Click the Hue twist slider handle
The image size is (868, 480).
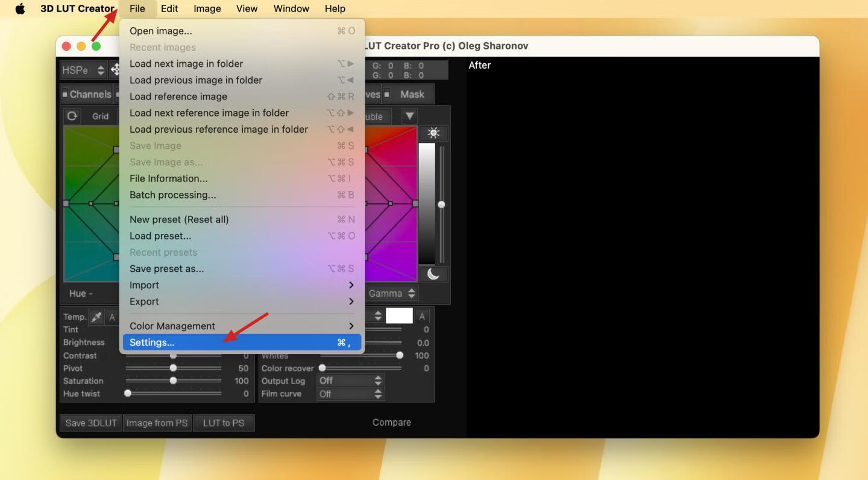pyautogui.click(x=128, y=393)
